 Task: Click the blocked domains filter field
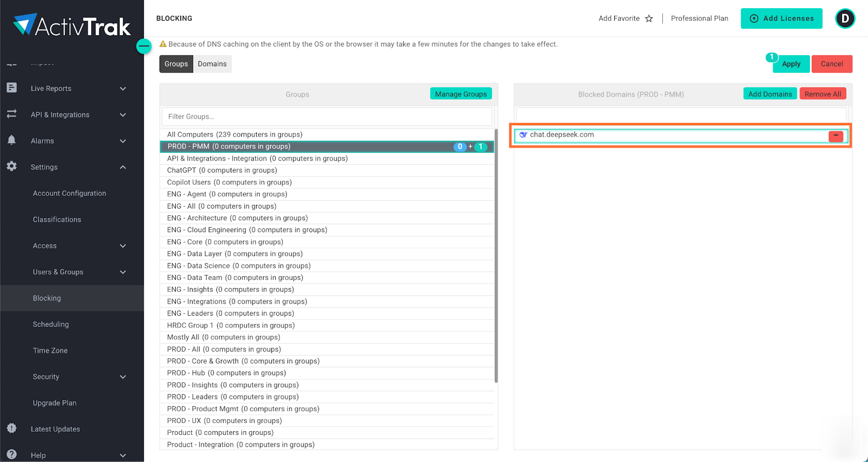point(681,115)
